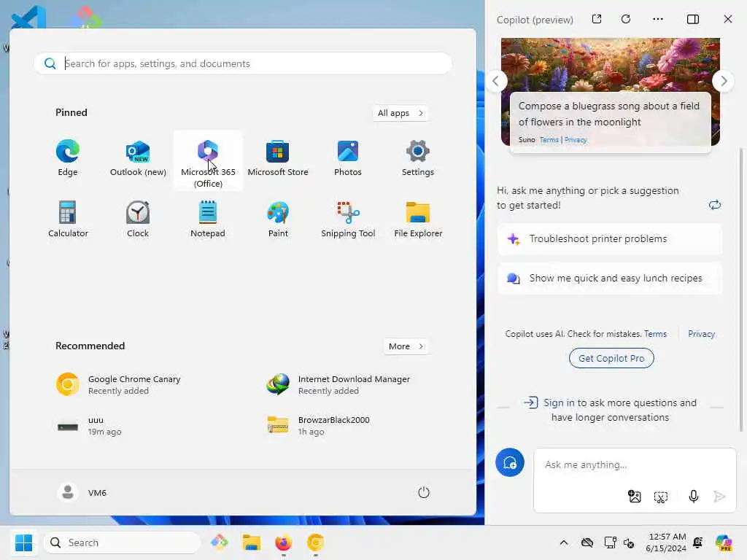Screen dimensions: 747x560
Task: Launch Photos from the pinned apps
Action: click(x=348, y=159)
